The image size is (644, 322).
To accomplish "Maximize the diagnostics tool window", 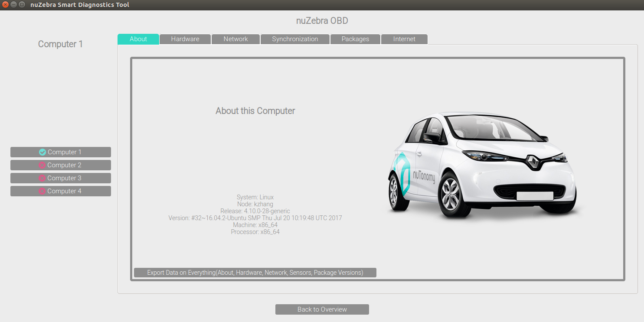I will tap(22, 5).
